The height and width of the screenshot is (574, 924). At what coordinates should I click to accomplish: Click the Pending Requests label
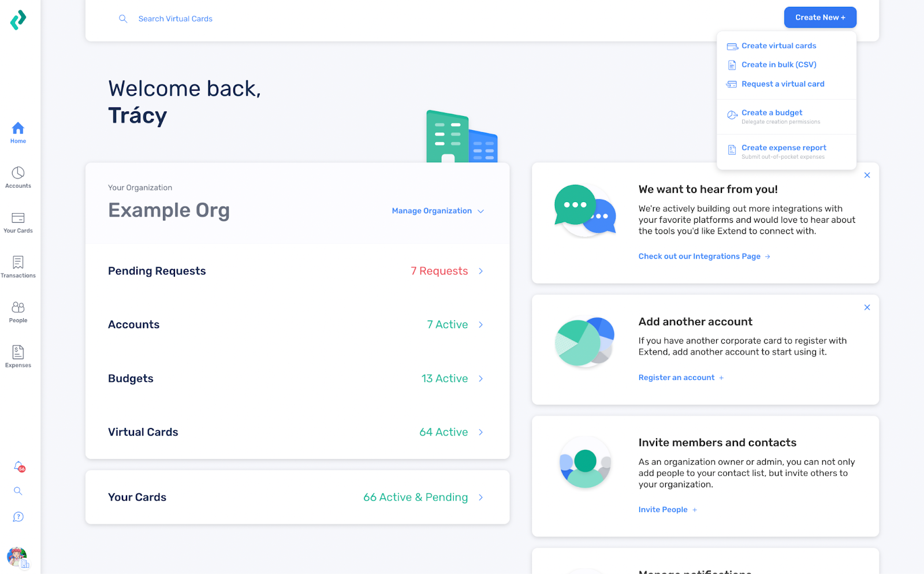tap(157, 271)
